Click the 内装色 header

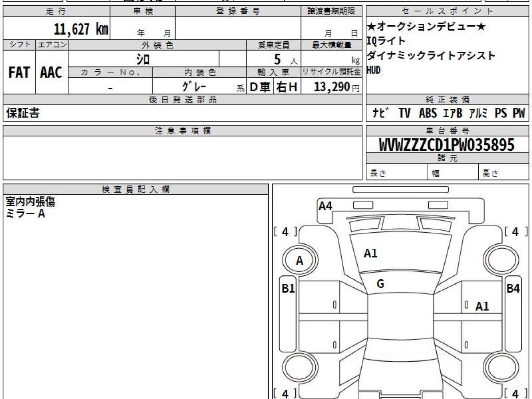pos(199,72)
